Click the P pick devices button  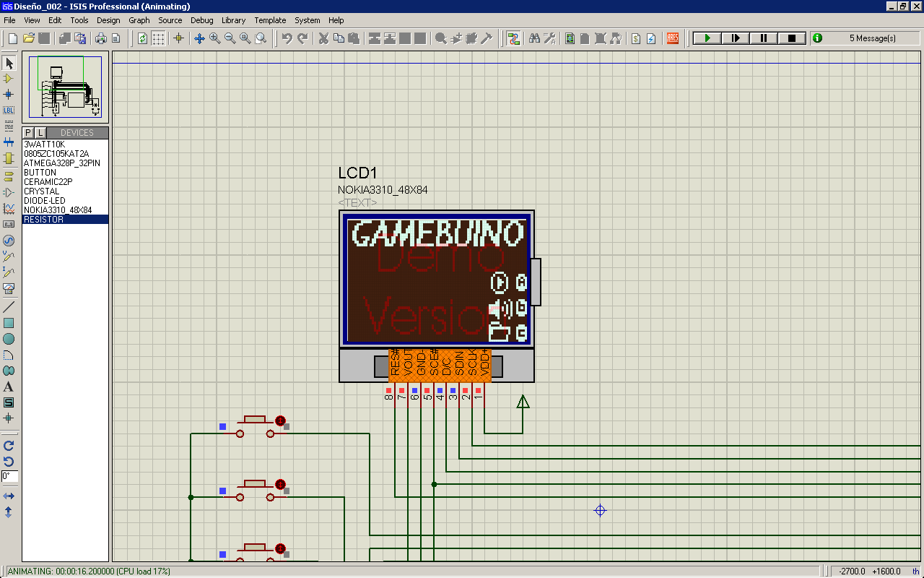click(28, 133)
